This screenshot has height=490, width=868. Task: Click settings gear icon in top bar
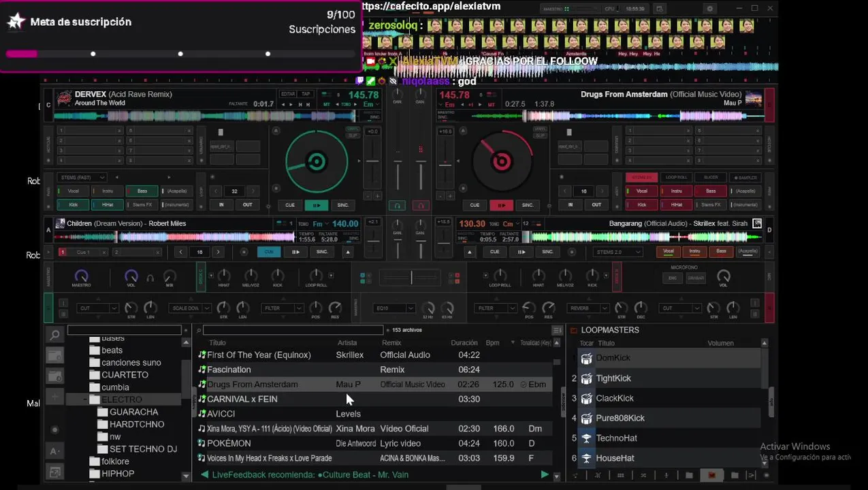point(710,9)
